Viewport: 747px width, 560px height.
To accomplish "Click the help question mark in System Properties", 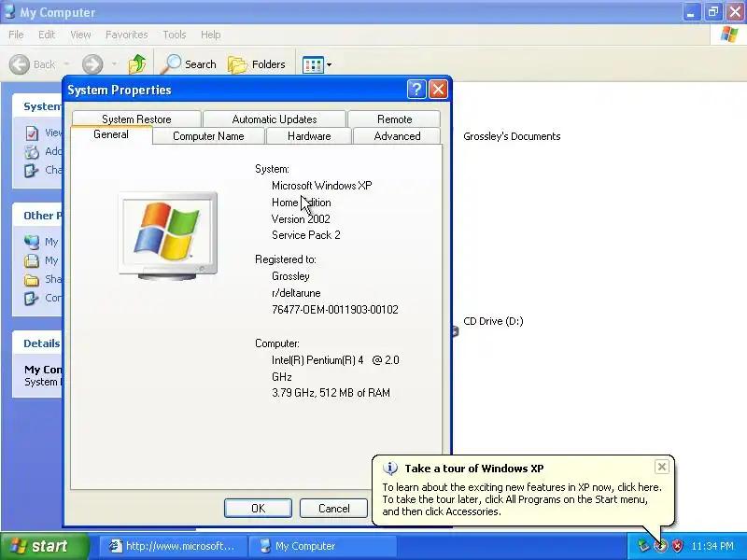I will point(416,89).
